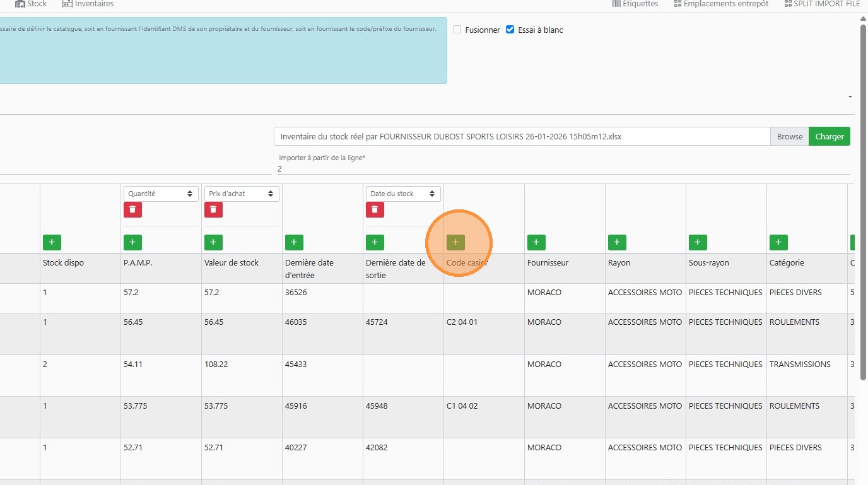Screen dimensions: 868x485
Task: Click green plus above Catégorie column
Action: coord(778,242)
